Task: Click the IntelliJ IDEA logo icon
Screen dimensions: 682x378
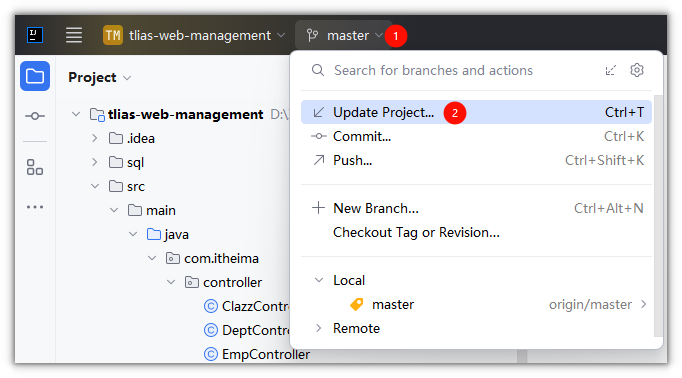Action: click(35, 35)
